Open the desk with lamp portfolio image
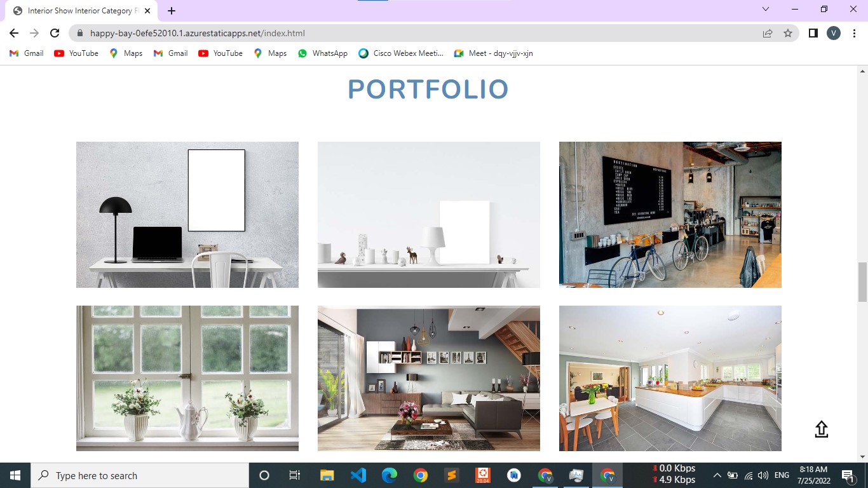Image resolution: width=868 pixels, height=488 pixels. point(187,215)
